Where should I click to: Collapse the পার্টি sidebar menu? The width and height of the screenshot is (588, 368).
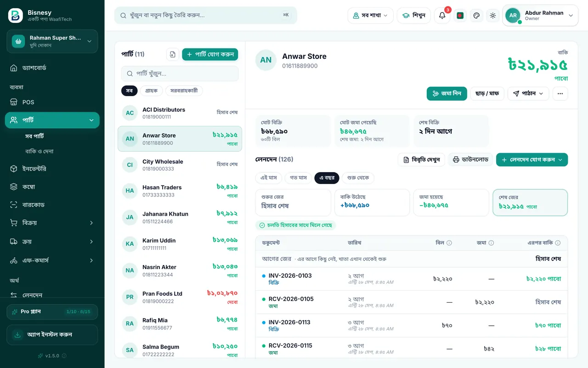pos(52,120)
